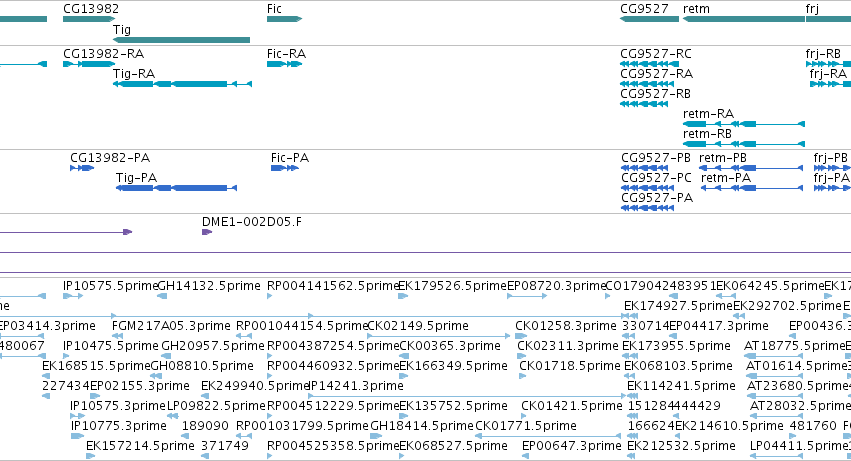Click protein CG9527-PB
Viewport: 851px width, 461px height.
click(656, 158)
